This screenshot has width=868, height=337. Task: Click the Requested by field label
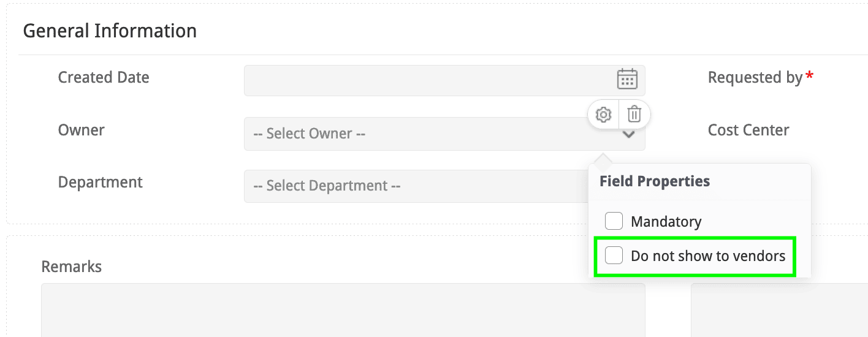(755, 78)
